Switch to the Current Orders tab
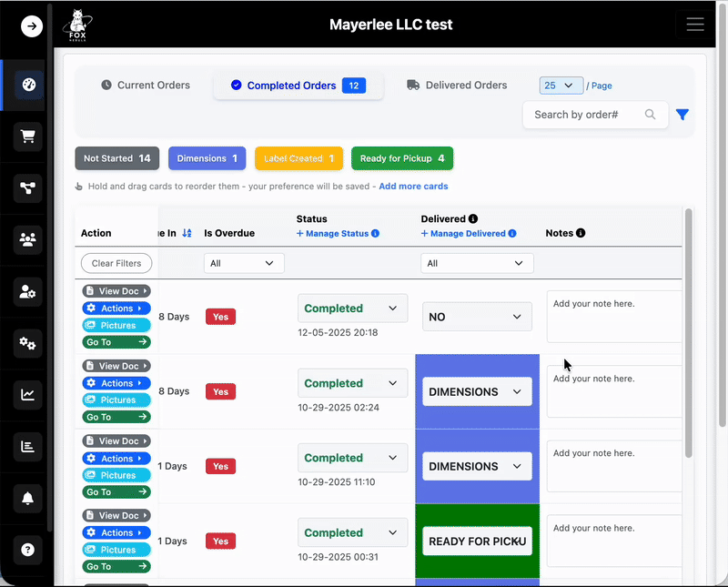This screenshot has width=728, height=587. pos(146,86)
